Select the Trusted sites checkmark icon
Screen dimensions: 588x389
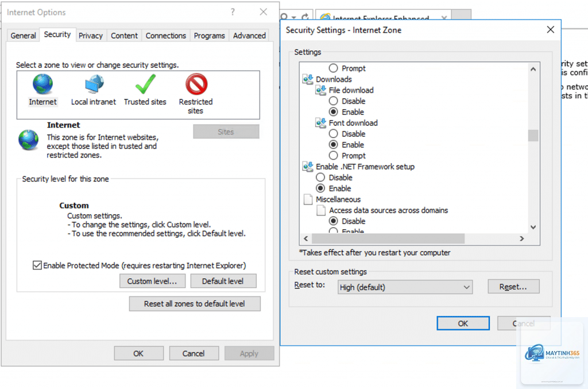(x=145, y=84)
